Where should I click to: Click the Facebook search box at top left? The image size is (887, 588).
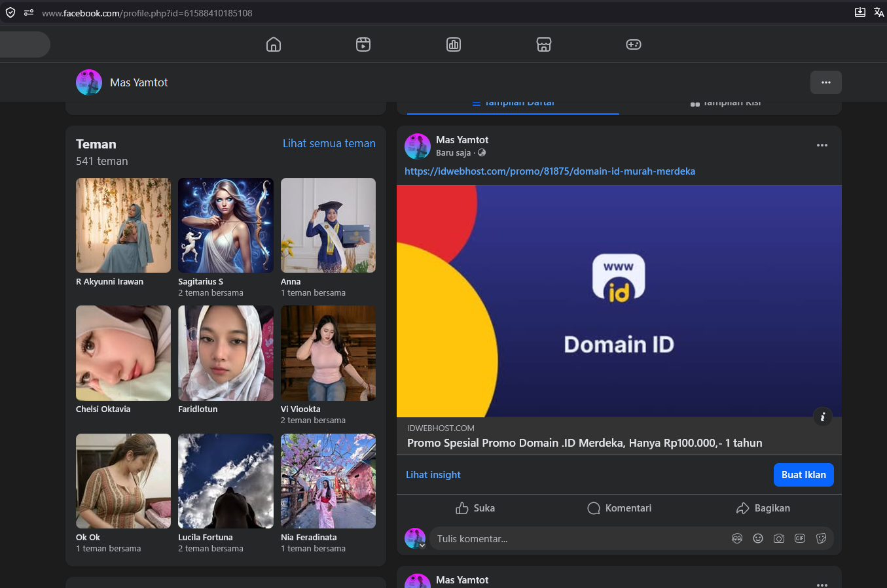[25, 44]
